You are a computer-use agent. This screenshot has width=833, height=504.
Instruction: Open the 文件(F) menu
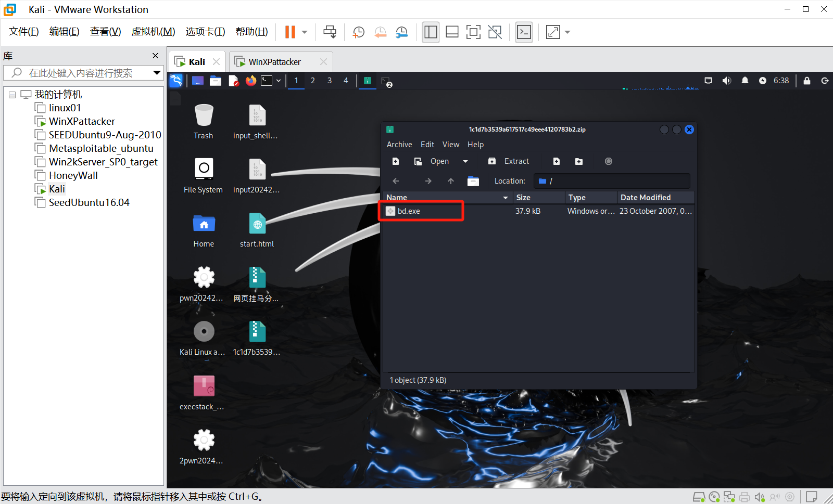[24, 32]
